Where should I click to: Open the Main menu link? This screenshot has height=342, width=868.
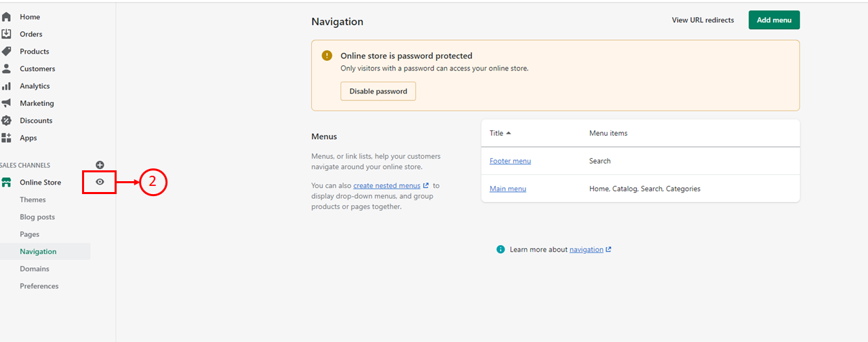click(x=507, y=189)
